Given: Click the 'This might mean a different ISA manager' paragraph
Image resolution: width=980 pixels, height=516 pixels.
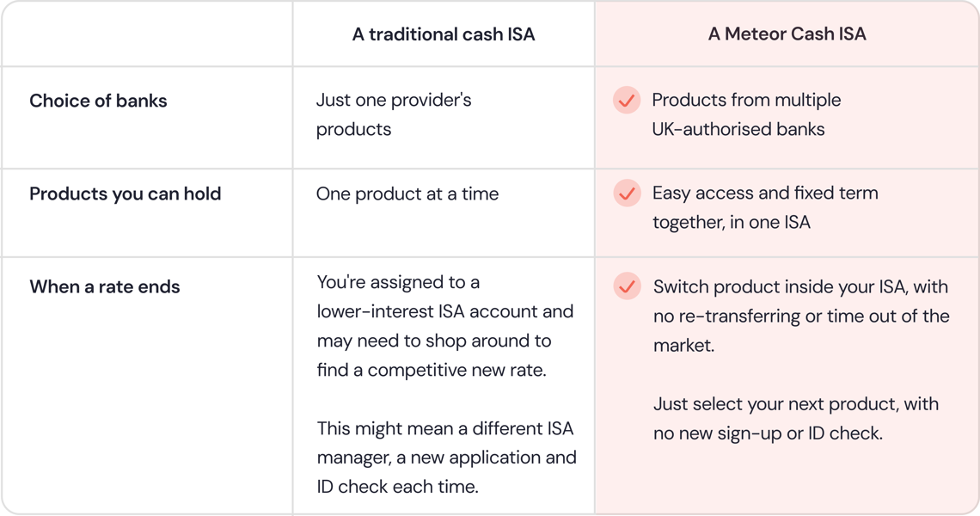Looking at the screenshot, I should coord(446,458).
